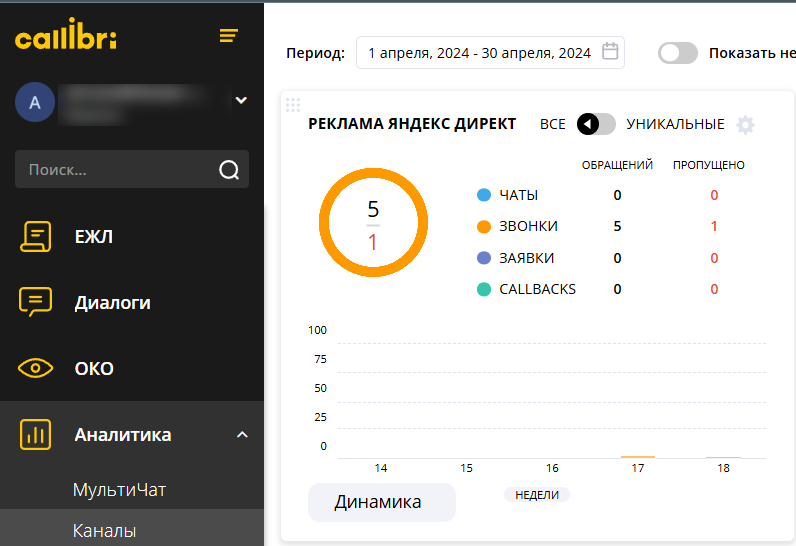Viewport: 796px width, 546px height.
Task: Click the orange ЗВОНКИ legend dot
Action: [484, 226]
